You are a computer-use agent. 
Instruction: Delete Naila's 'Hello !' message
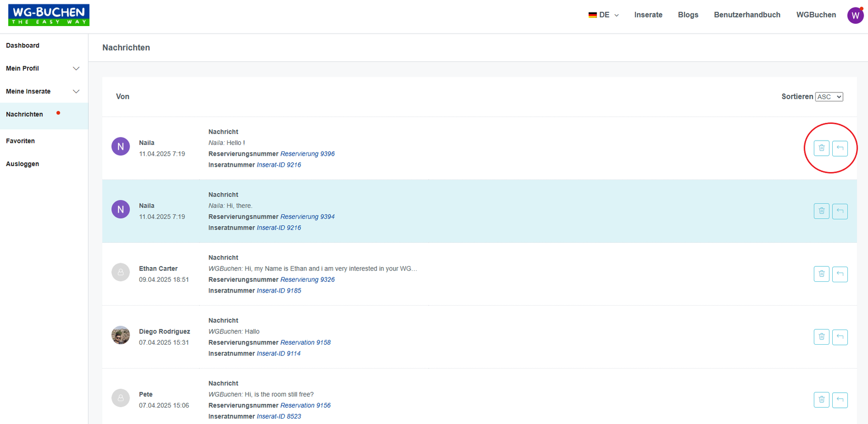pyautogui.click(x=821, y=148)
